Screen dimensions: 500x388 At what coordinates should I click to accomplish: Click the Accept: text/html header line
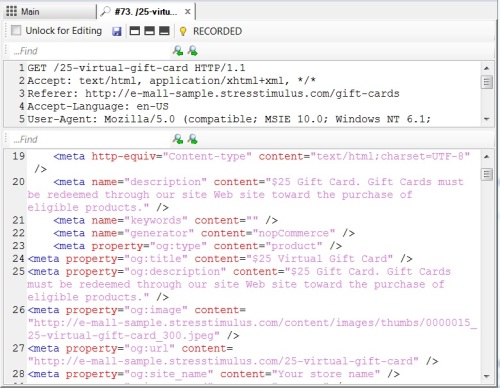point(172,81)
